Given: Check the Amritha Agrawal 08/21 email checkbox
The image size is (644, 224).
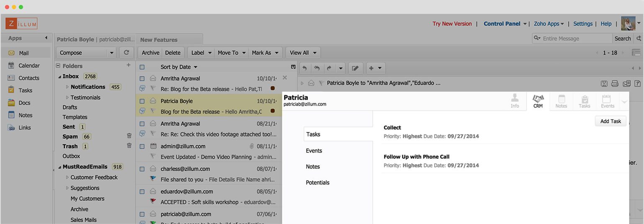Looking at the screenshot, I should coord(142,124).
